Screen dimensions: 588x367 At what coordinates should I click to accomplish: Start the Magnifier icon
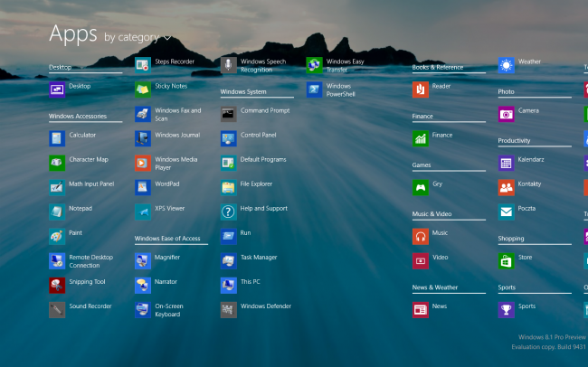tap(143, 261)
